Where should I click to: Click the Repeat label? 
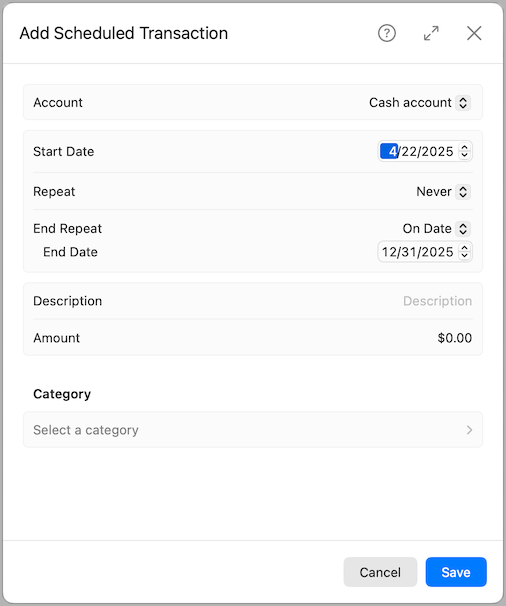[x=54, y=192]
